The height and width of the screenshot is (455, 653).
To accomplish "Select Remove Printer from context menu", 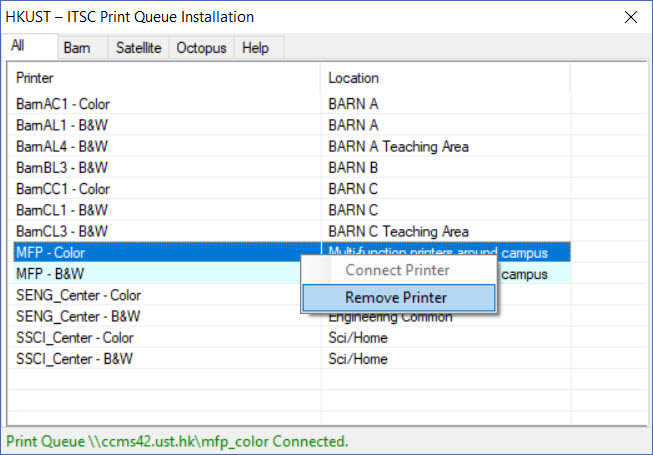I will click(x=396, y=297).
